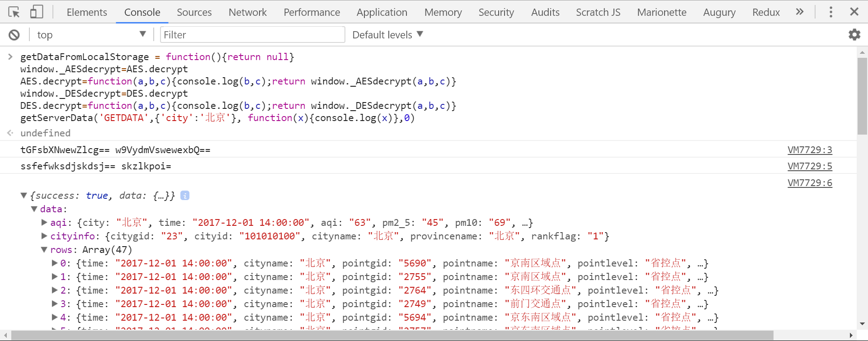
Task: Click the getDataFromLocalStorage code line
Action: [x=157, y=57]
